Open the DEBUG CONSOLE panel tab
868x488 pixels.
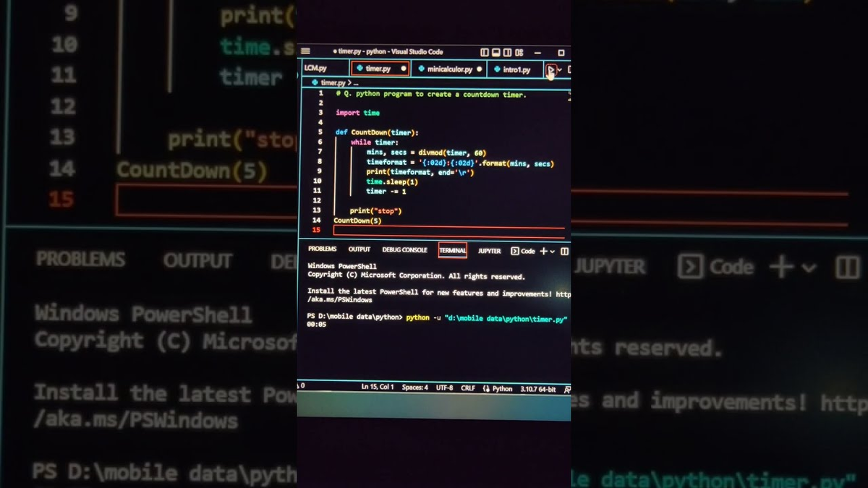coord(404,250)
